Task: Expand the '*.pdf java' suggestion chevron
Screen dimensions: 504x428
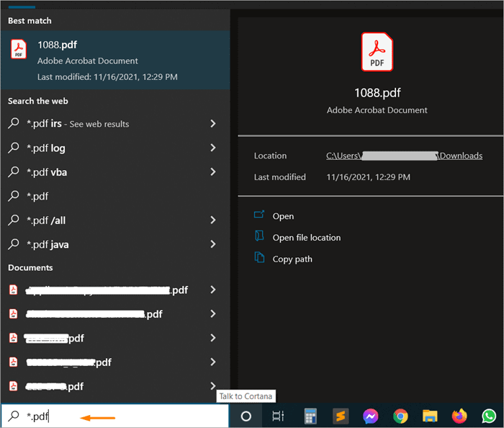Action: [213, 244]
